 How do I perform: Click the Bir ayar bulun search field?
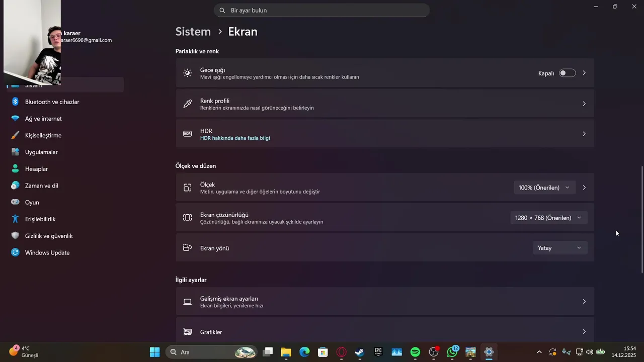click(322, 10)
